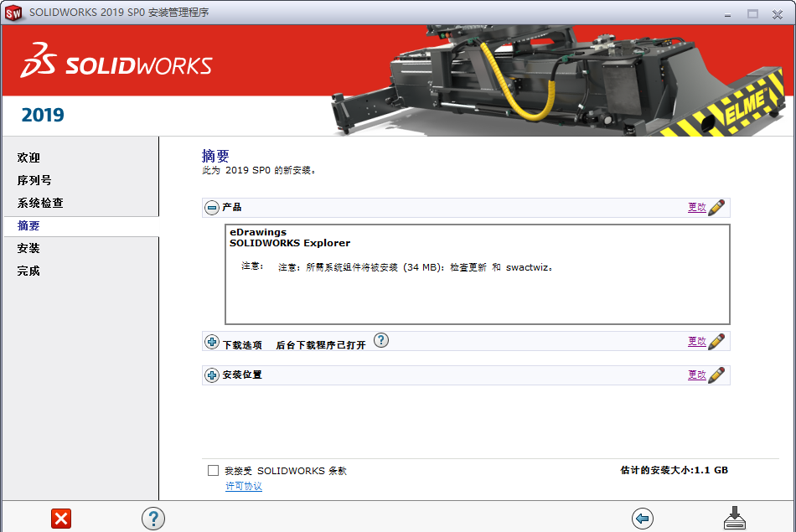Go back with the blue arrow button
Image resolution: width=796 pixels, height=532 pixels.
(x=643, y=519)
